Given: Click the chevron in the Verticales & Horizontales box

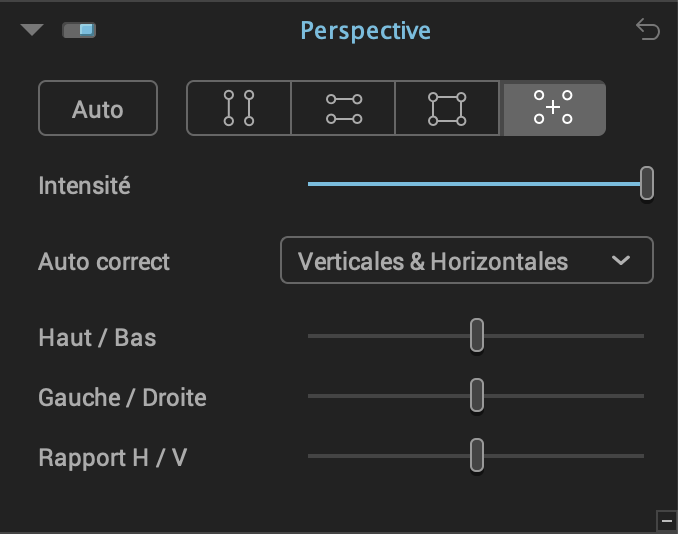Looking at the screenshot, I should [620, 260].
